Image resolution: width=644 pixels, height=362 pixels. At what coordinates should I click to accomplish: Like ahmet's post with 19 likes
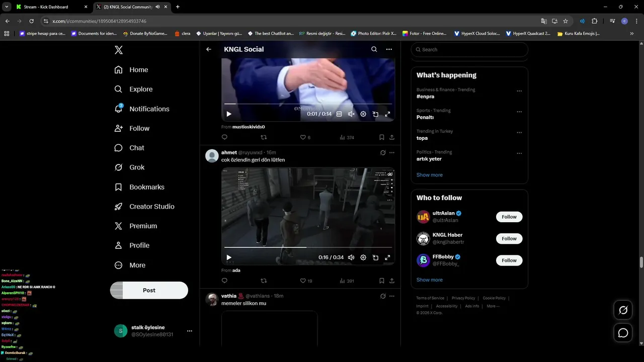coord(306,281)
